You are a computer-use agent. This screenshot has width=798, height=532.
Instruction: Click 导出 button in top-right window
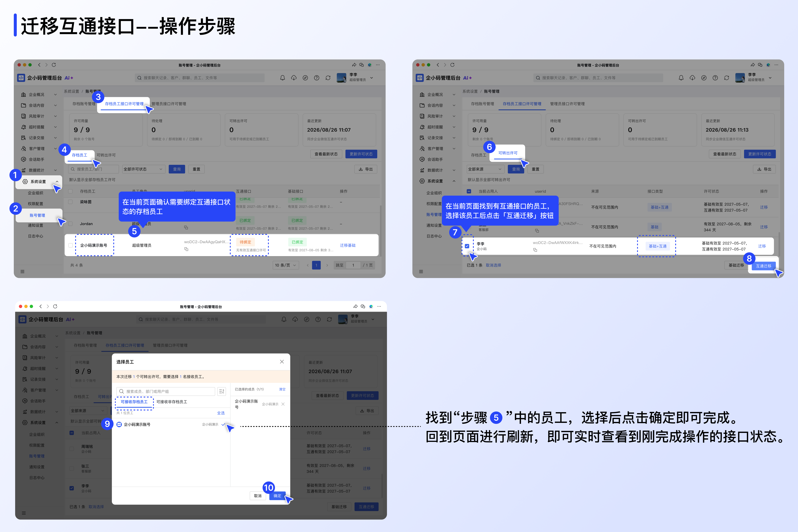pos(764,169)
